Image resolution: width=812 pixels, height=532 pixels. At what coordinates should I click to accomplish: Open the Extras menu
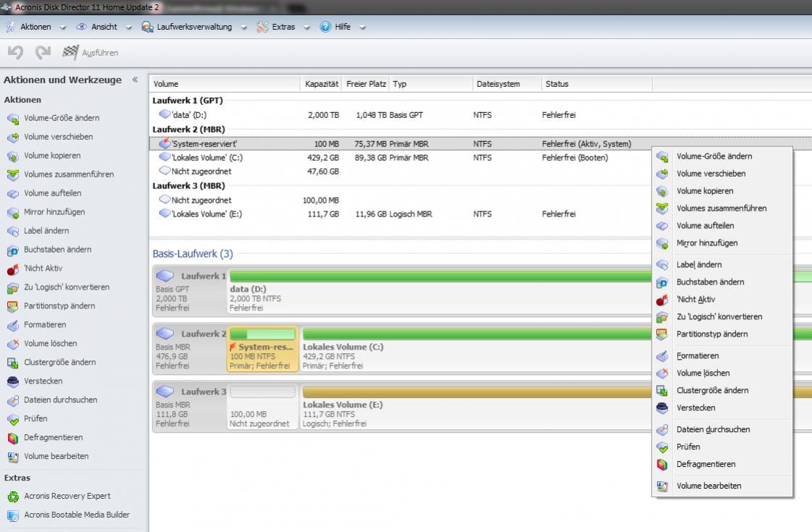283,27
